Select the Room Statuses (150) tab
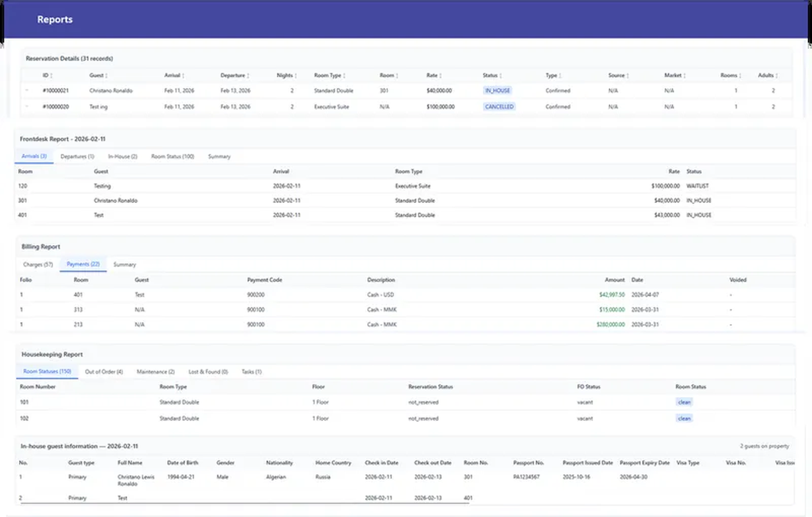 (47, 372)
